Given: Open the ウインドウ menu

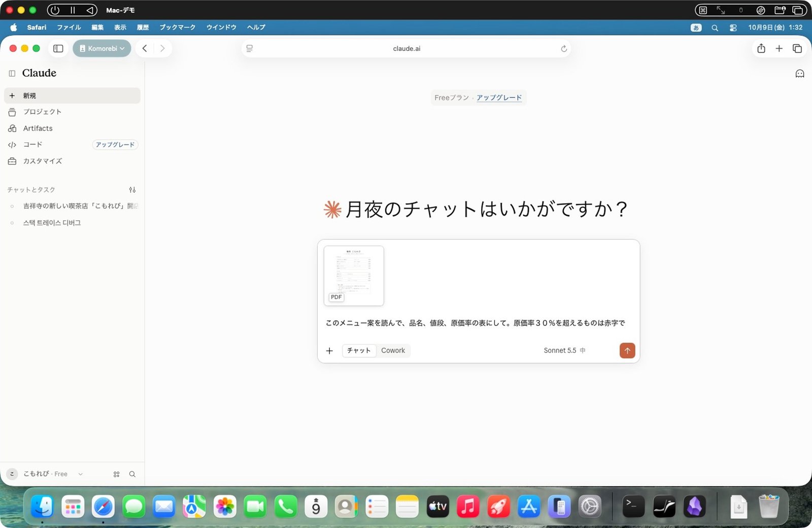Looking at the screenshot, I should (221, 27).
